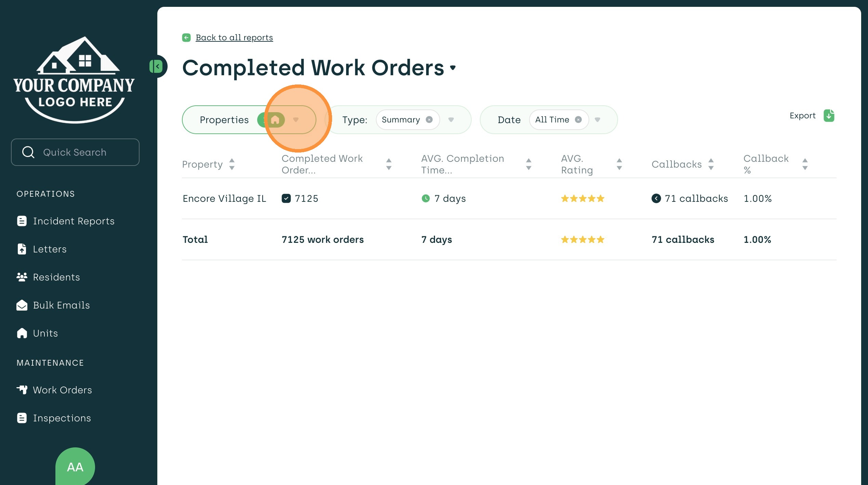
Task: Open the Date filter dropdown arrow
Action: [597, 120]
